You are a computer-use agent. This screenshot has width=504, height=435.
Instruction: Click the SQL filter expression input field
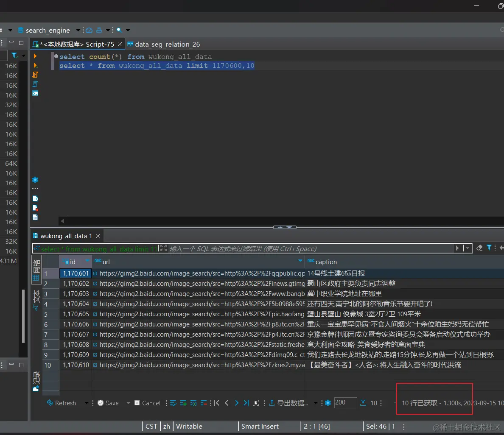[x=311, y=248]
